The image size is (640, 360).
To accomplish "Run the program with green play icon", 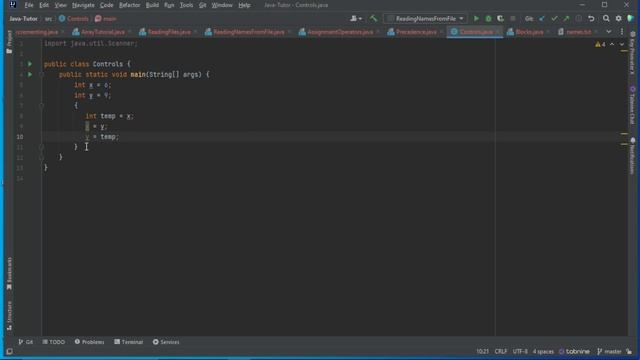I will tap(476, 19).
